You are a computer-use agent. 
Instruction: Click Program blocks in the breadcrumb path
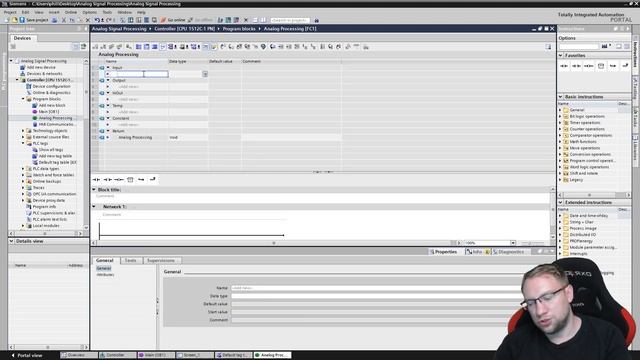coord(239,29)
